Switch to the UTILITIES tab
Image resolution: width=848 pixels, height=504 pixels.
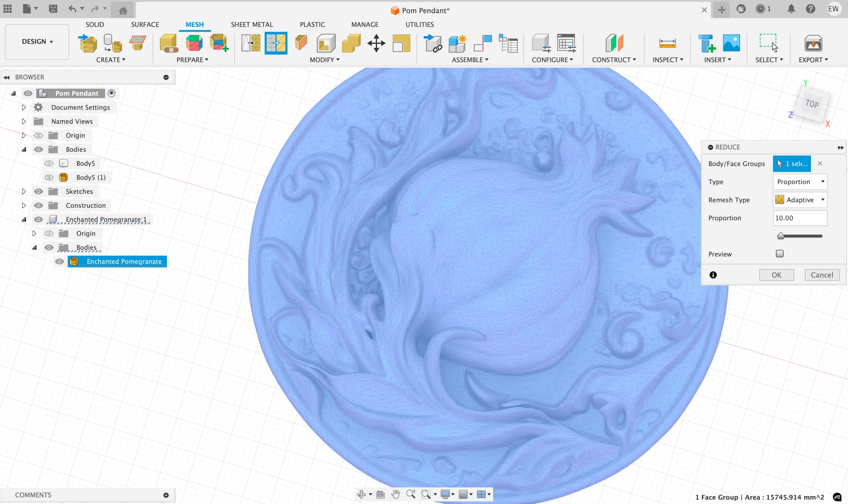point(419,25)
